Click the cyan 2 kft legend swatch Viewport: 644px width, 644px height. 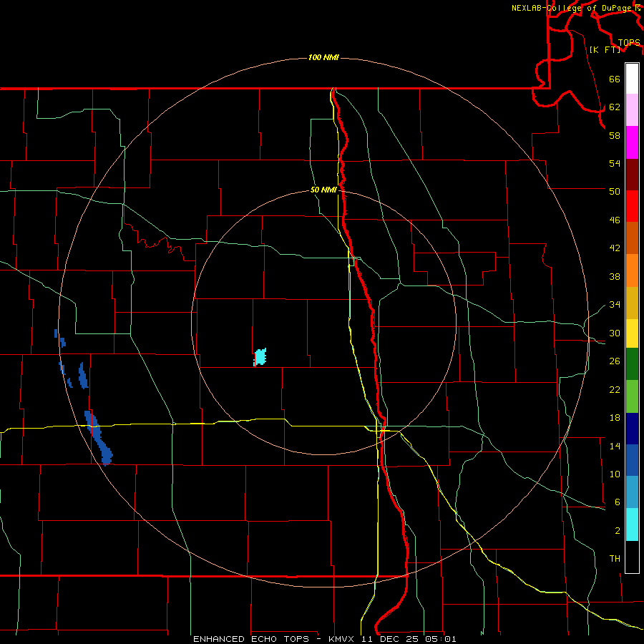coord(632,525)
